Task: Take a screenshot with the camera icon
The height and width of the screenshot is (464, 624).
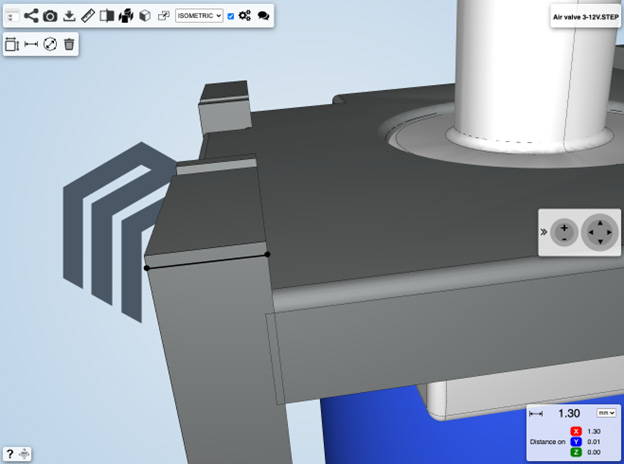Action: coord(50,16)
